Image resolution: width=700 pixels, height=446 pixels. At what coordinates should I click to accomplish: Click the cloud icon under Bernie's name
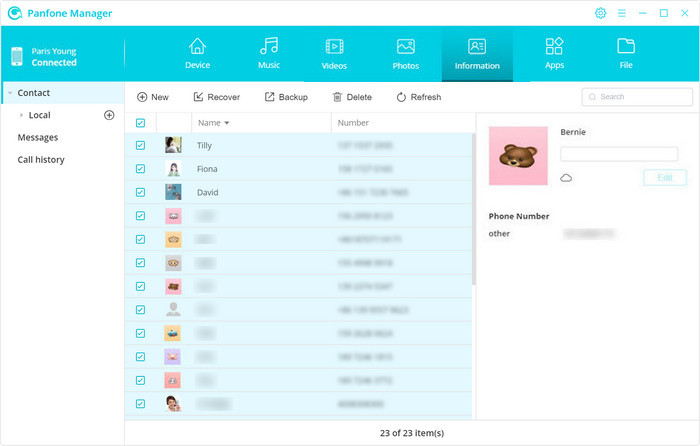pyautogui.click(x=566, y=178)
